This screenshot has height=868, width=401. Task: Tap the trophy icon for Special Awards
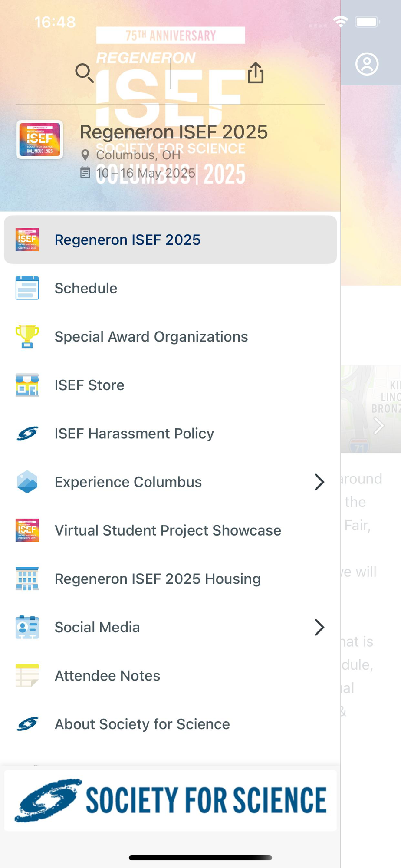coord(27,337)
